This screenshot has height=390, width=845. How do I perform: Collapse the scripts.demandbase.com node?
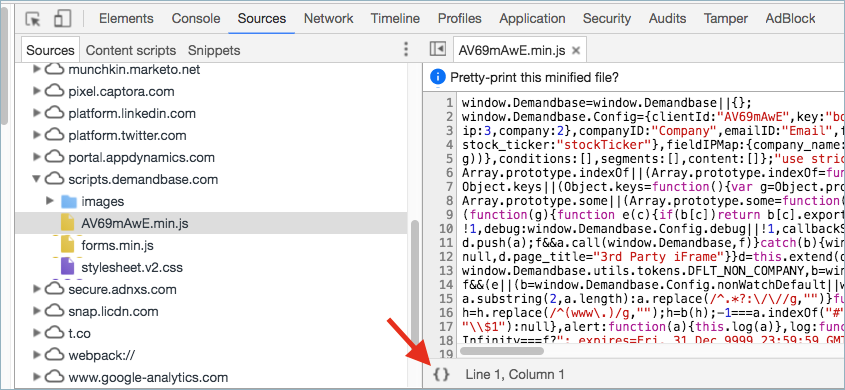tap(37, 179)
